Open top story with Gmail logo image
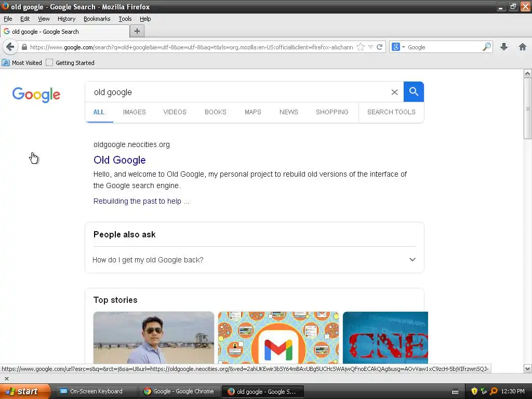Screen dimensions: 532x399 click(278, 338)
